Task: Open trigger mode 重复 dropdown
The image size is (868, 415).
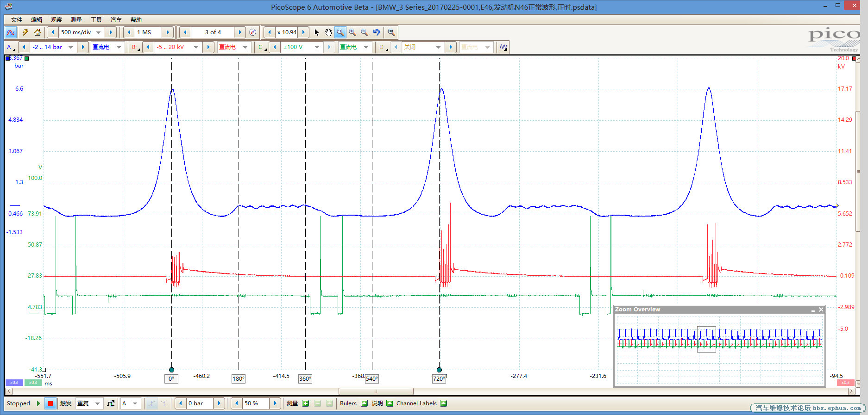Action: [97, 403]
